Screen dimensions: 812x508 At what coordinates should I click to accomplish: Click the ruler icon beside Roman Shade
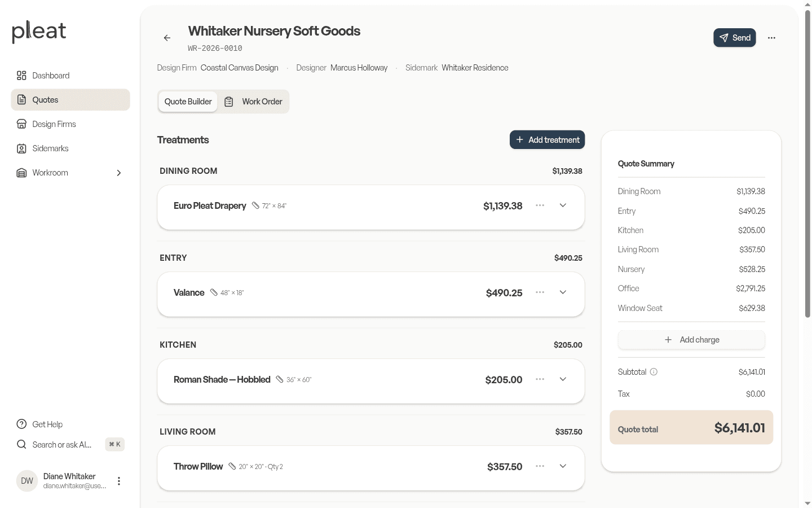pos(280,379)
